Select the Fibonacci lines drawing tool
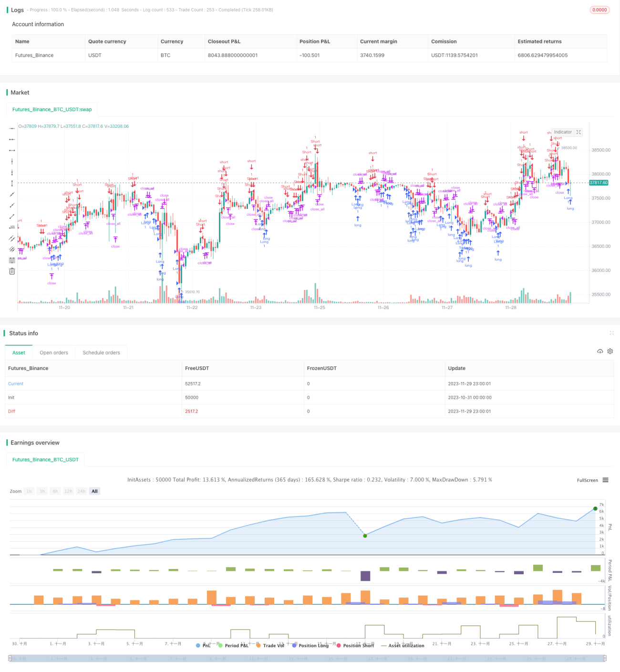This screenshot has height=672, width=620. [x=12, y=260]
